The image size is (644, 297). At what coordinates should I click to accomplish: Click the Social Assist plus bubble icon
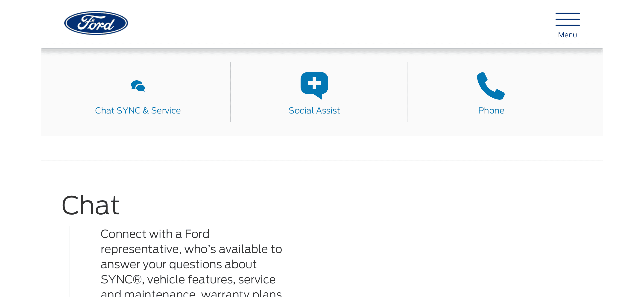[x=314, y=85]
